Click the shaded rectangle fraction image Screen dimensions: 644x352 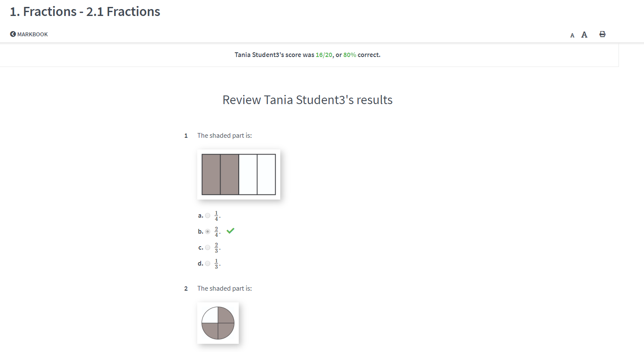pos(238,174)
